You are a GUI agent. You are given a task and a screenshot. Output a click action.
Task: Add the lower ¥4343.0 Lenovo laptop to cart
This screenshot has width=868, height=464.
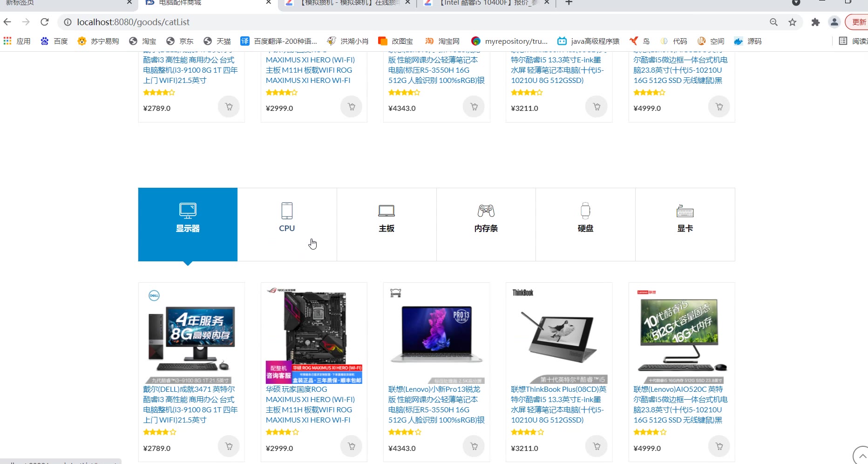click(x=474, y=446)
